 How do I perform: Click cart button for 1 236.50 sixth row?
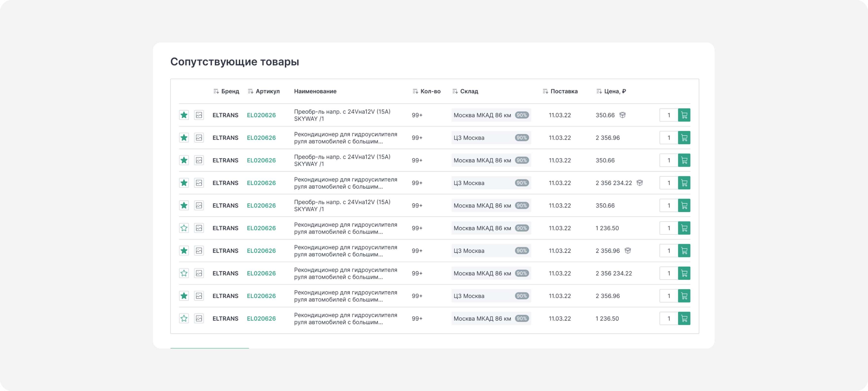pyautogui.click(x=684, y=228)
